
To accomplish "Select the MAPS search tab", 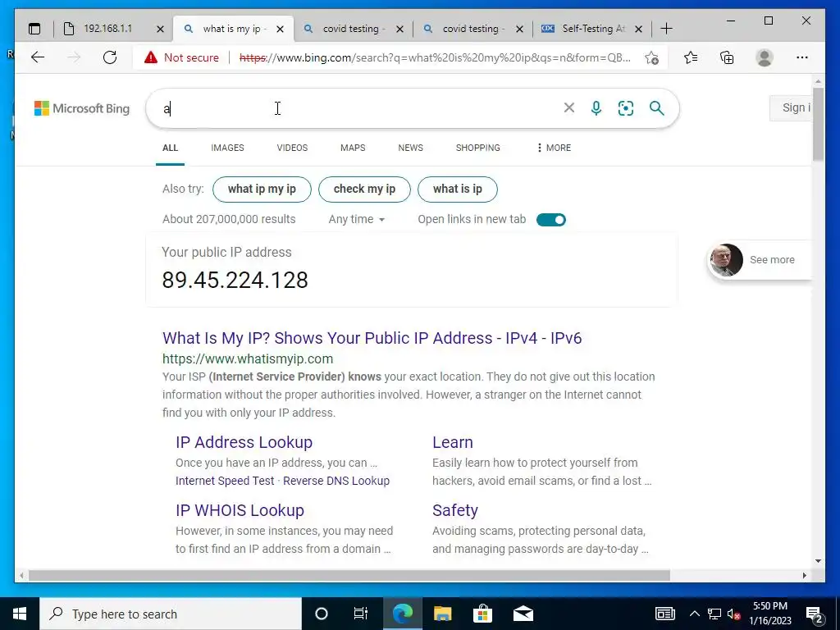I will pos(353,148).
